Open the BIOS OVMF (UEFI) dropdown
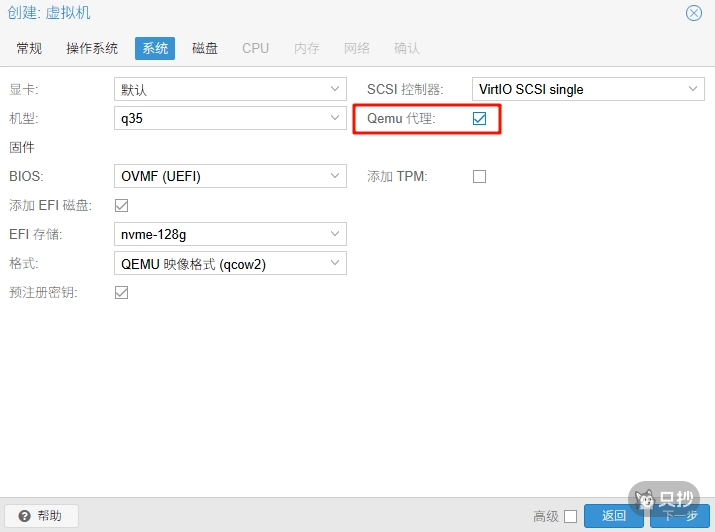 [x=335, y=177]
